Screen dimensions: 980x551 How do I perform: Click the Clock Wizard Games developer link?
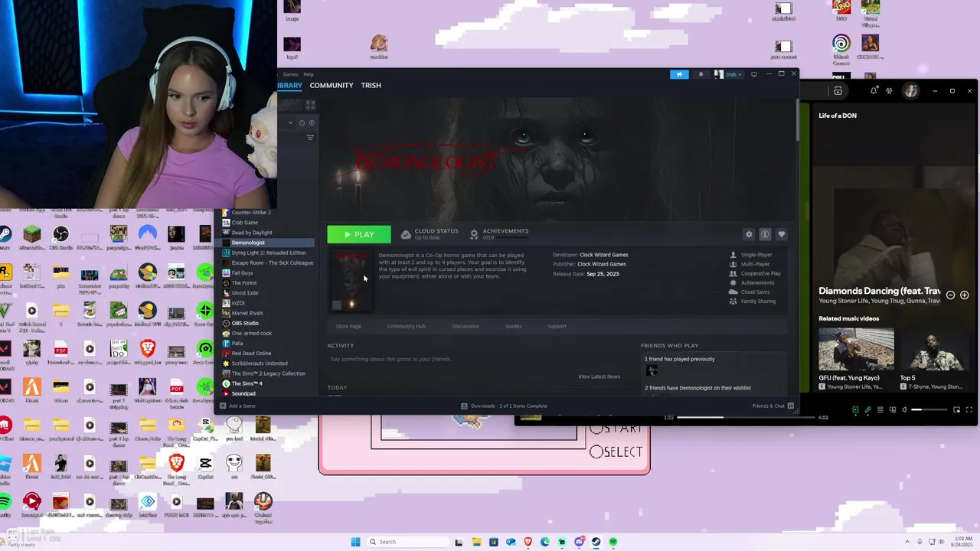pos(604,255)
